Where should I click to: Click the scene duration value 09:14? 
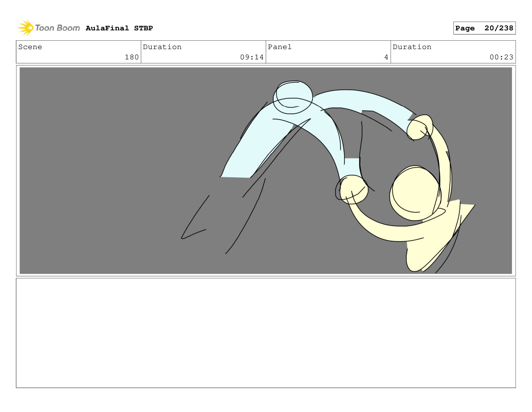pos(252,57)
